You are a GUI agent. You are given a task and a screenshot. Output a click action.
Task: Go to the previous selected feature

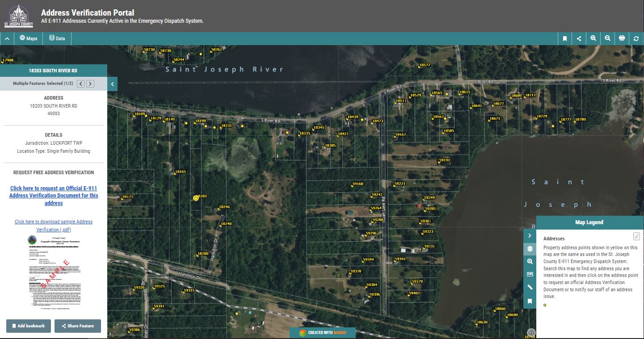pos(80,84)
